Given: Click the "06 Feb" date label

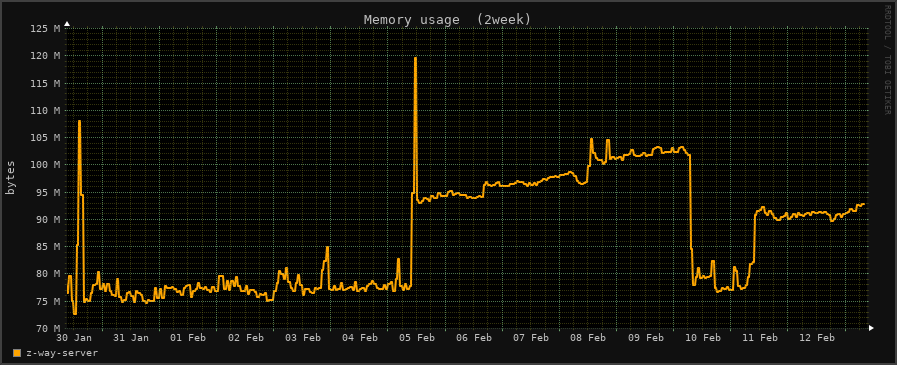Looking at the screenshot, I should pos(474,338).
